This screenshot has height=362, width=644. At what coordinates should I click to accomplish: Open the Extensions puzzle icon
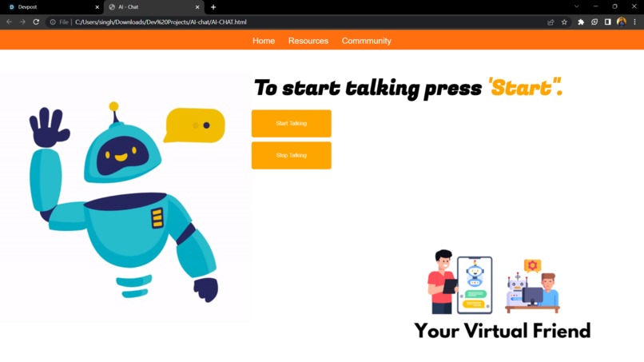pos(581,22)
